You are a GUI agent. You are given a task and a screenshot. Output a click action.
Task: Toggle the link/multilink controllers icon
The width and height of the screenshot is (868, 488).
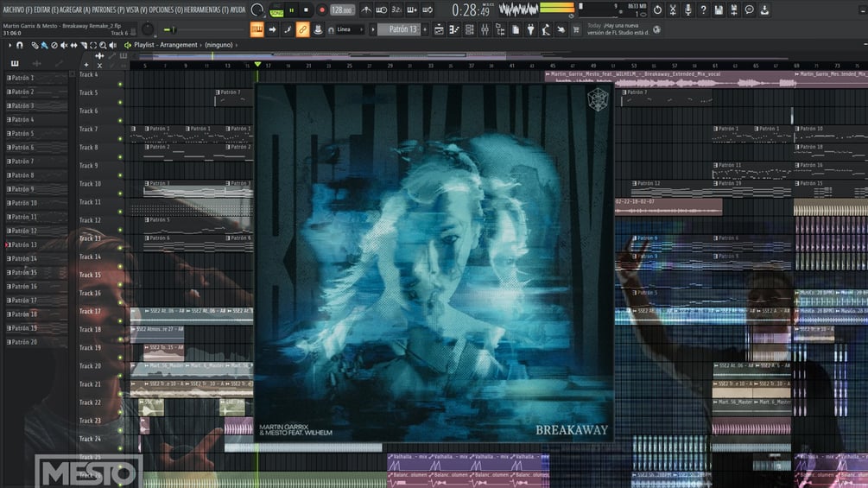tap(303, 29)
